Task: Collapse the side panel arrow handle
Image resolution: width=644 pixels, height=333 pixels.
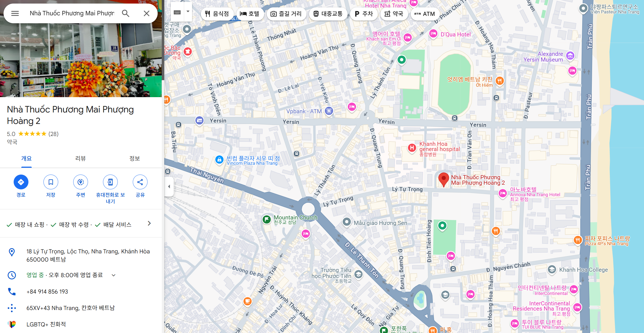Action: (x=169, y=186)
